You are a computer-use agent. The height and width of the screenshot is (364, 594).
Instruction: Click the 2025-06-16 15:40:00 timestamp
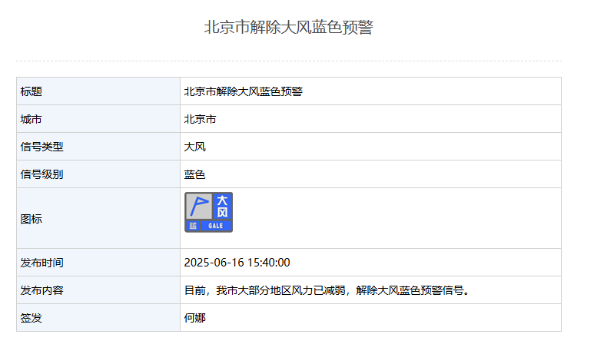pyautogui.click(x=237, y=263)
